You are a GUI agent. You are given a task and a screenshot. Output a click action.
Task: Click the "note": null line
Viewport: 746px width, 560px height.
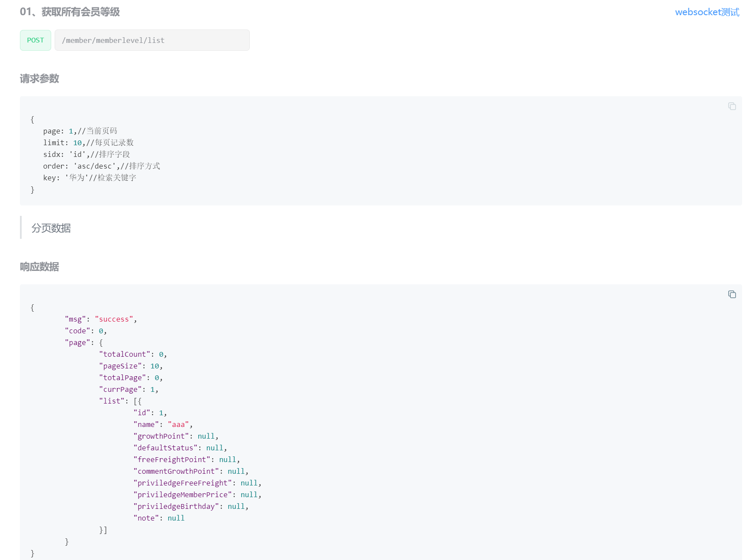coord(159,518)
